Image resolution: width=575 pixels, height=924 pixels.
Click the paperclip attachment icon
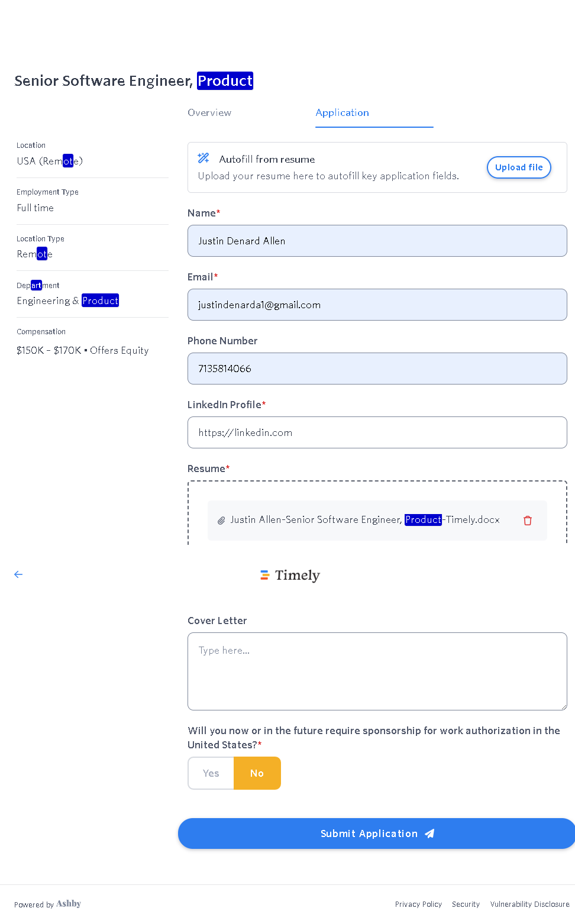point(221,521)
